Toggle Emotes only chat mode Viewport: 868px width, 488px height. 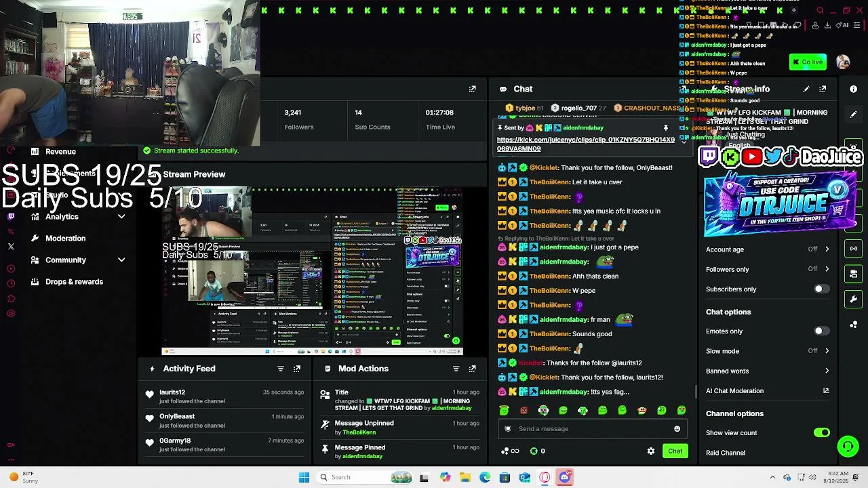point(821,331)
